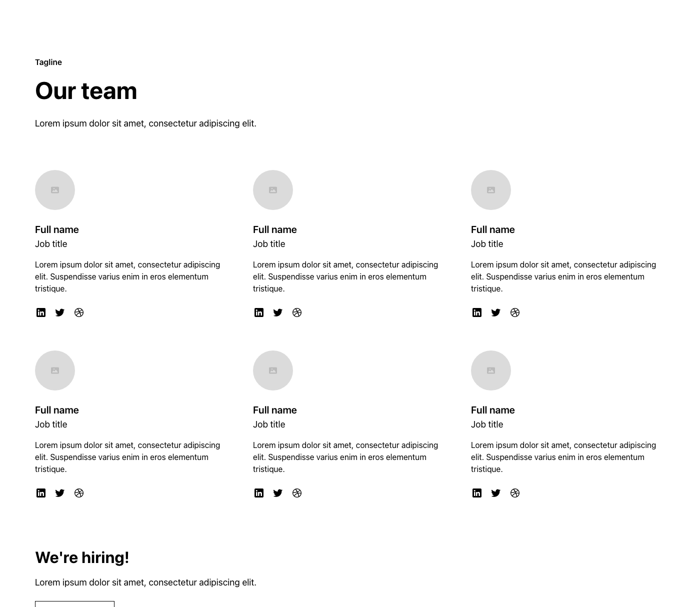Select avatar placeholder of first team member
Viewport: 700px width, 607px height.
(x=55, y=190)
